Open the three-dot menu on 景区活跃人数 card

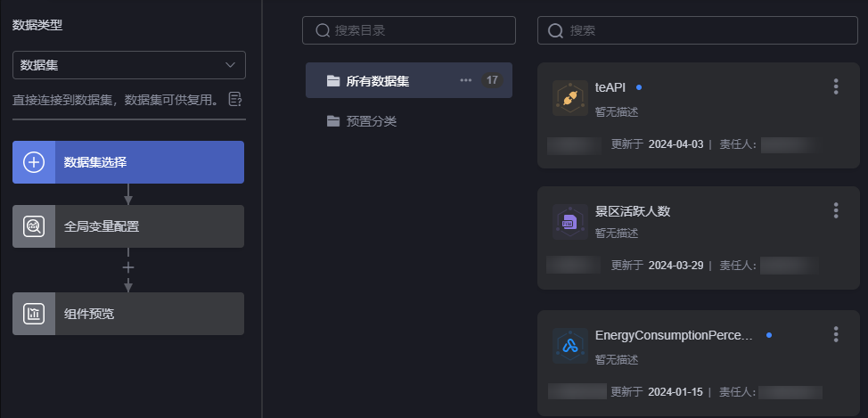(x=836, y=210)
